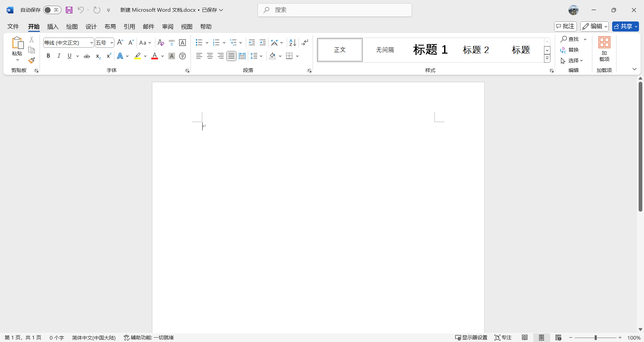Toggle Italic formatting
644x342 pixels.
pos(59,56)
